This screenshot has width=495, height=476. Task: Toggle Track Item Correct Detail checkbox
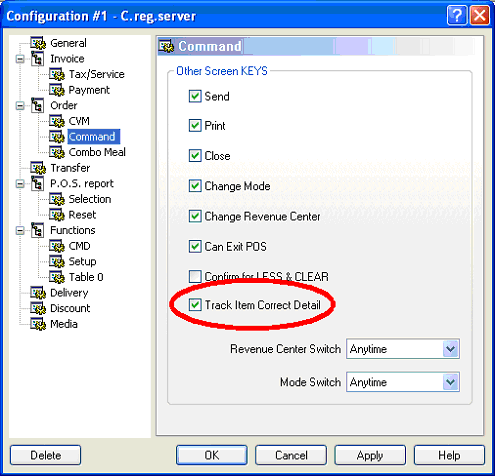195,305
